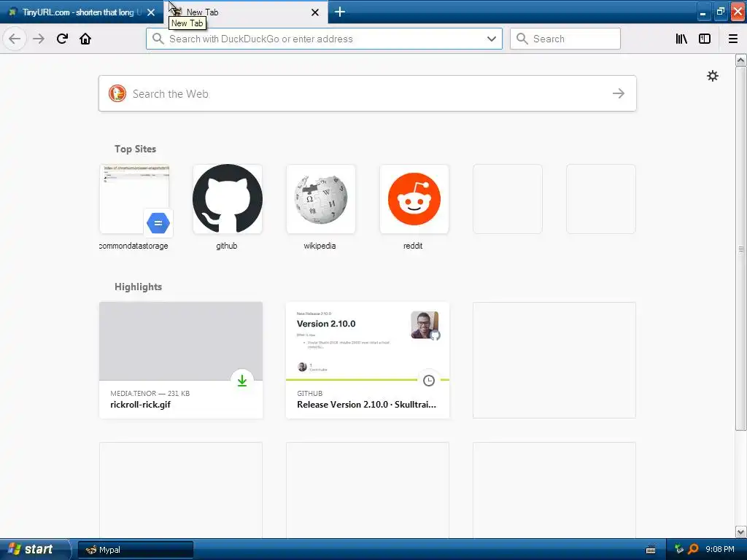Submit web search with arrow button

619,93
